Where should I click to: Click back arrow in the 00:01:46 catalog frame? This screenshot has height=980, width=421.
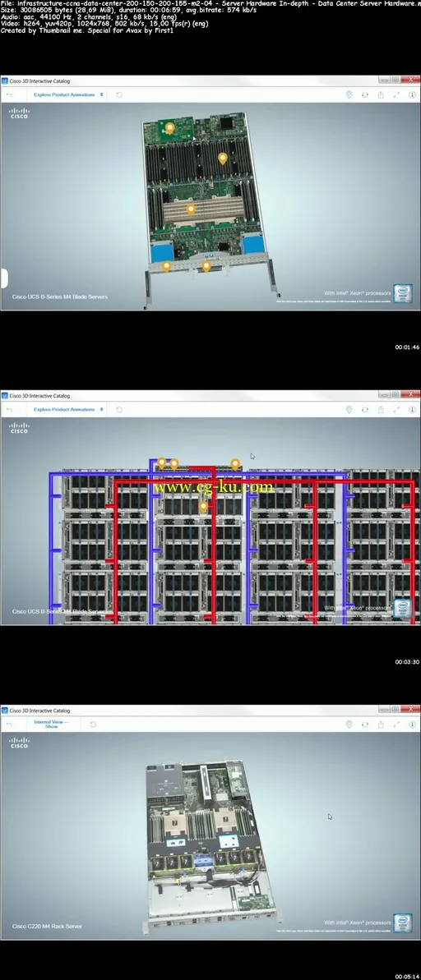click(9, 95)
